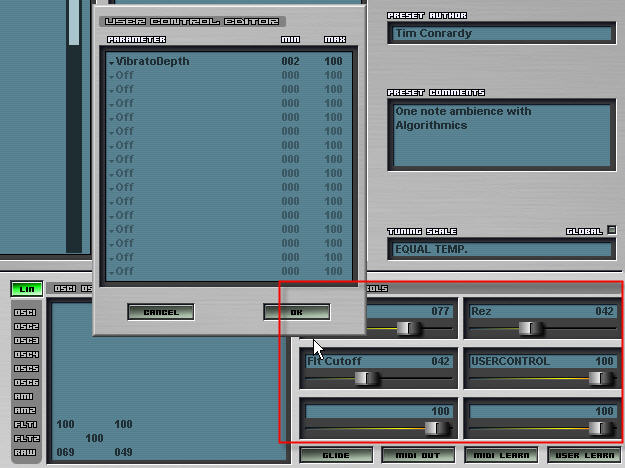Open the dropdown of the Off row directly under VibratoDepth

(x=112, y=77)
